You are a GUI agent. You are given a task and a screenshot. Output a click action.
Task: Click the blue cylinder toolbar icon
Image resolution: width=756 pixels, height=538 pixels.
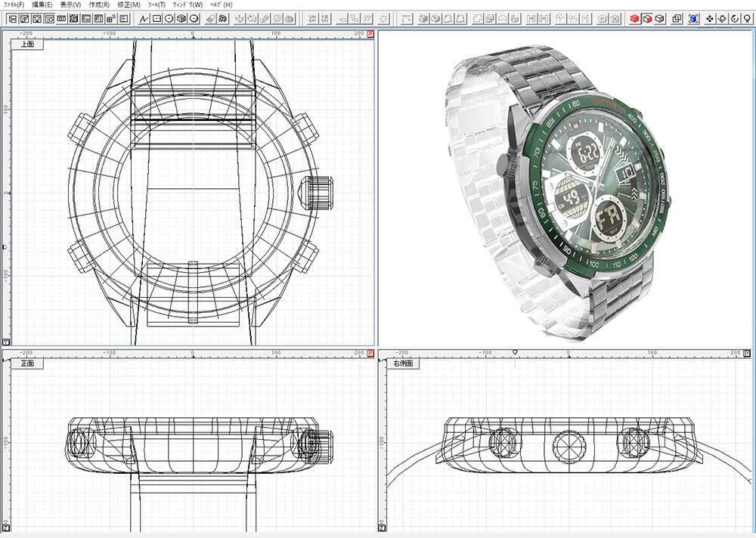point(692,18)
